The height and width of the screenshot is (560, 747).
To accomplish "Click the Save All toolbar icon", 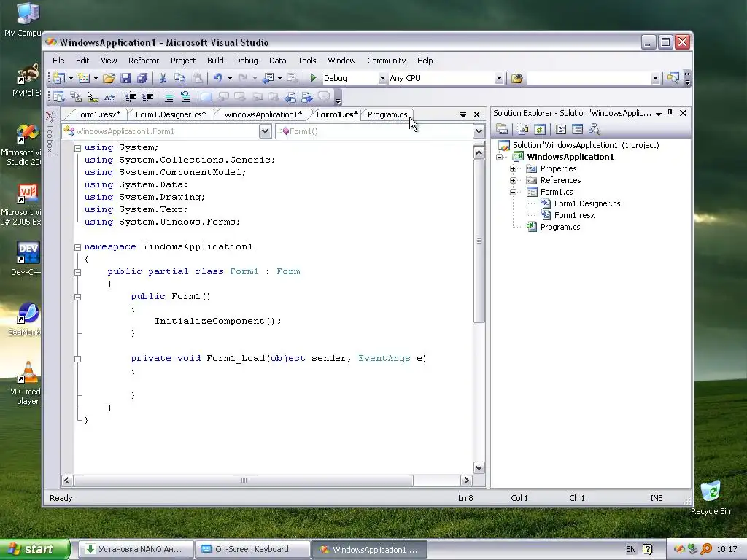I will coord(142,78).
